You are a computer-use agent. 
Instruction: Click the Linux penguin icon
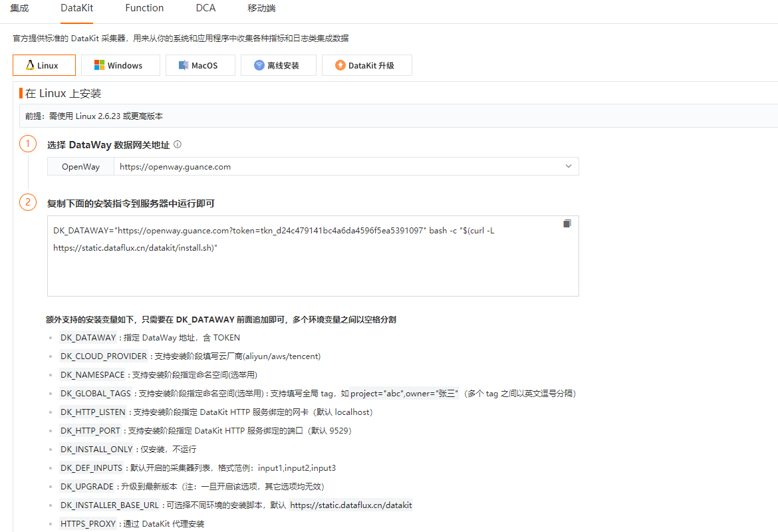coord(31,65)
